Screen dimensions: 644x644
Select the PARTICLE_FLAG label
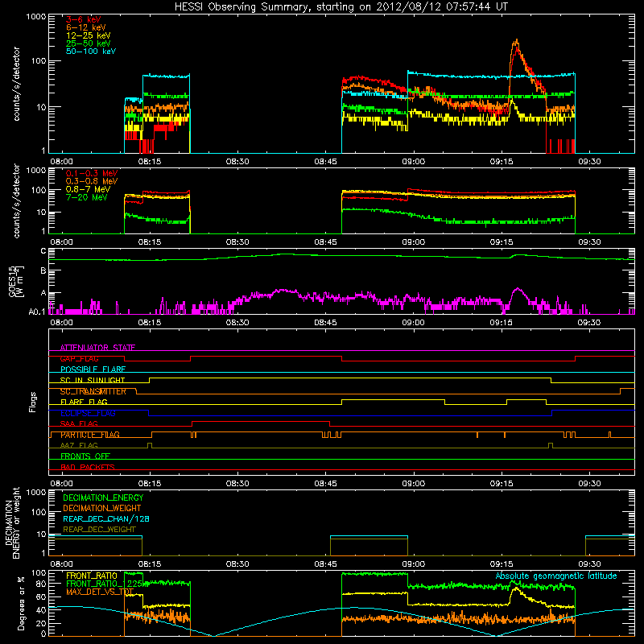(x=90, y=435)
